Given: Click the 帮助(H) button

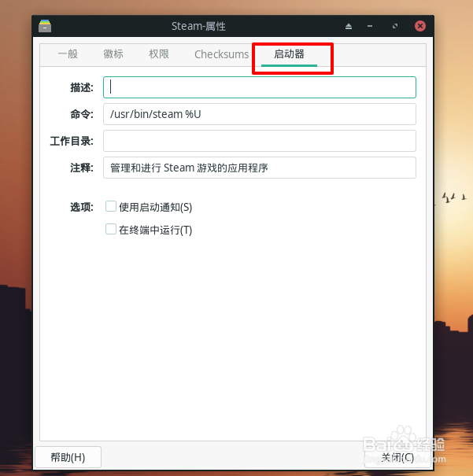Looking at the screenshot, I should click(68, 457).
